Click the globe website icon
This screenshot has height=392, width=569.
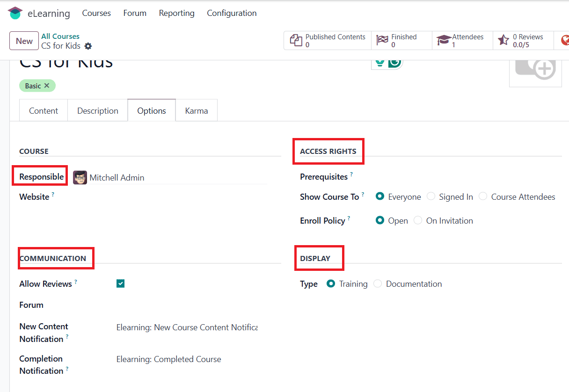(565, 41)
